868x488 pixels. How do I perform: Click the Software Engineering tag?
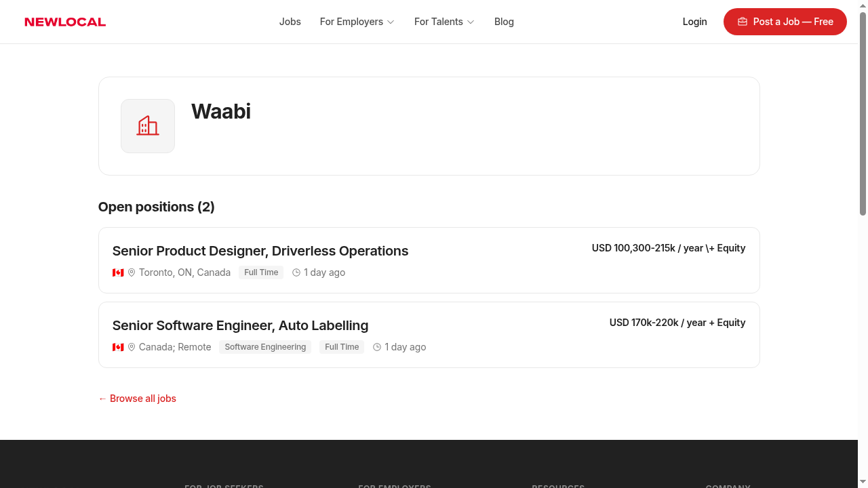[265, 347]
